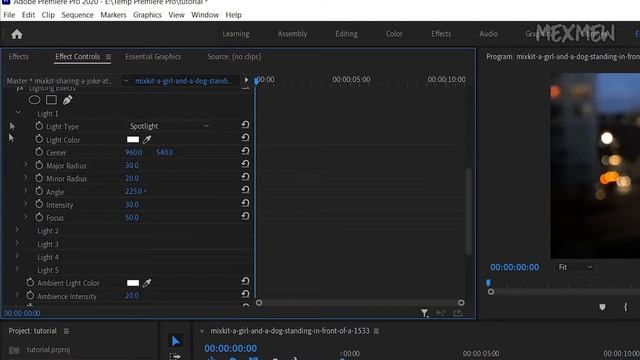Select the ellipse mask tool
Screen dimensions: 640x360
click(x=34, y=100)
